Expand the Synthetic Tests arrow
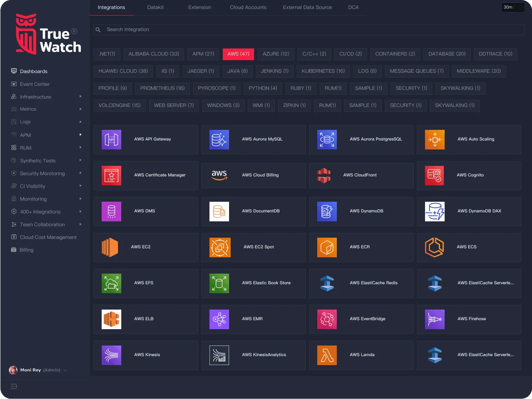 pos(80,160)
